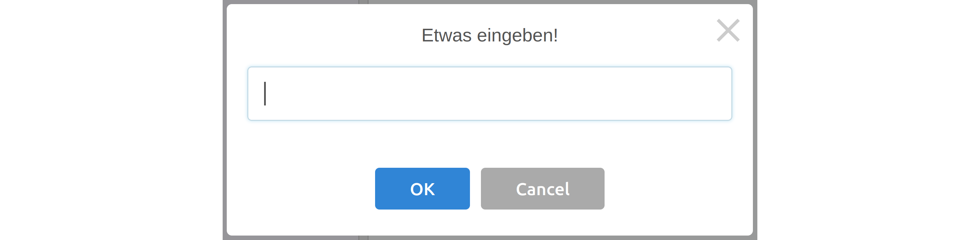
Task: Click the title Etwas eingeben!
Action: pyautogui.click(x=489, y=35)
